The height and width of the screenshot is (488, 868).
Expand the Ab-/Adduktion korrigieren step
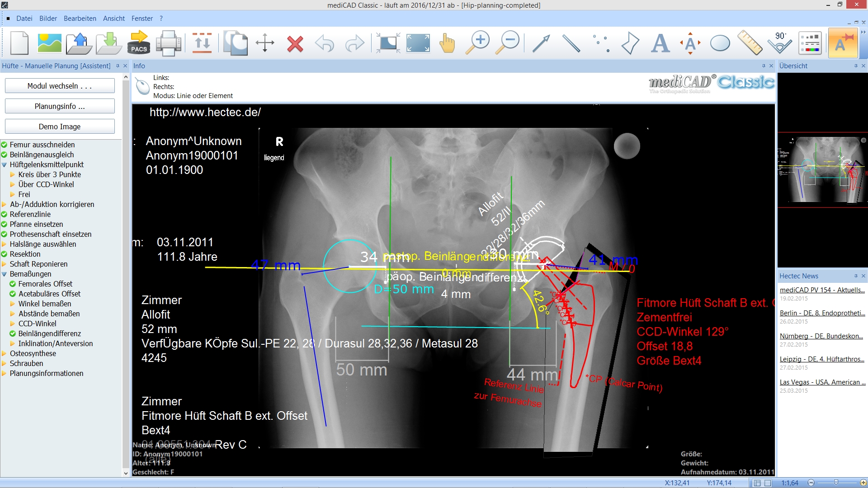click(5, 205)
